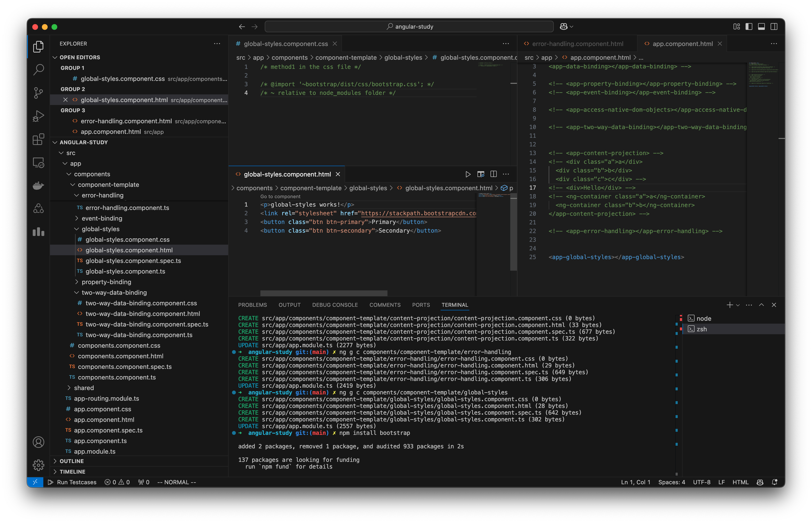This screenshot has height=523, width=812.
Task: Open the Search view
Action: [38, 70]
